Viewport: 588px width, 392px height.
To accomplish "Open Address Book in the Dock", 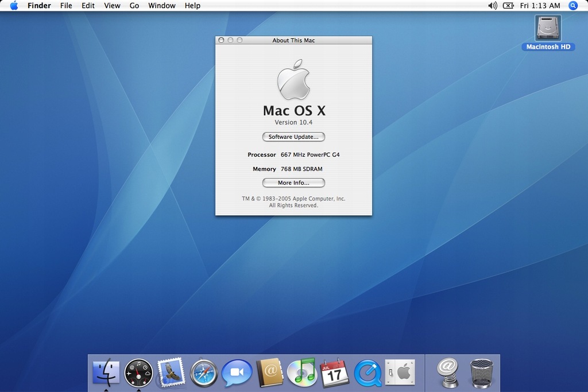I will [270, 372].
